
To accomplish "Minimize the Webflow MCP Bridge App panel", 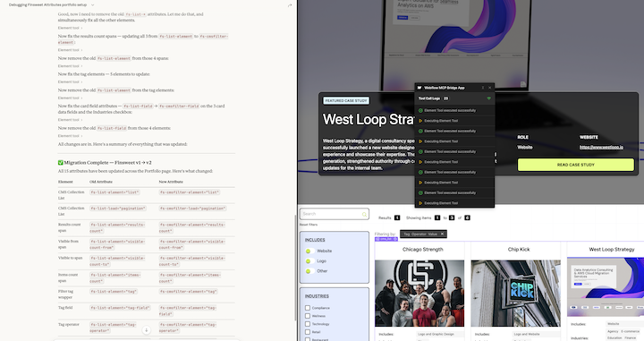I will pos(483,88).
